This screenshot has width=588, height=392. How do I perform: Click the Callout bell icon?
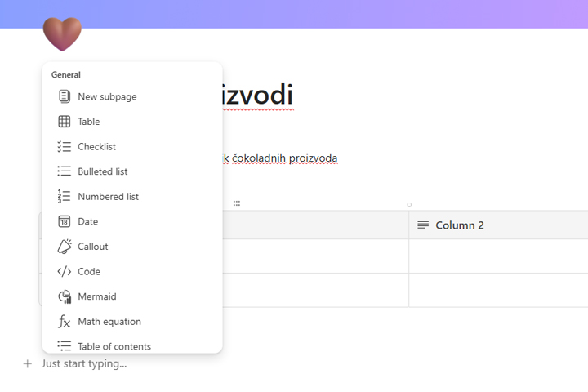[x=65, y=247]
